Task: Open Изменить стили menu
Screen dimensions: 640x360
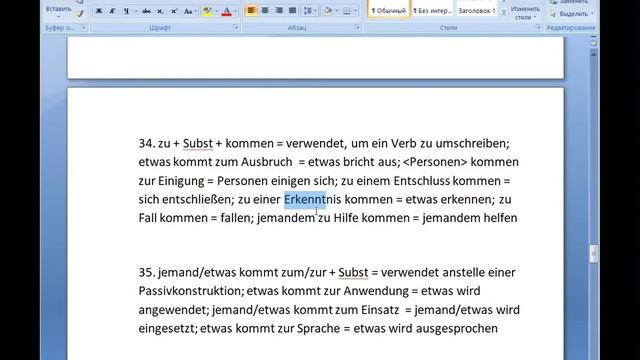Action: pyautogui.click(x=525, y=12)
